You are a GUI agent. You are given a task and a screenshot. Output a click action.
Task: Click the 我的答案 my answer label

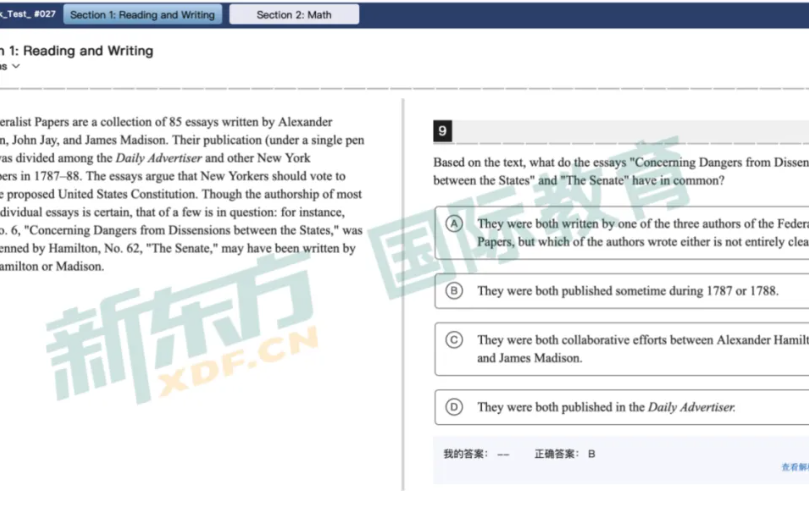click(x=465, y=454)
